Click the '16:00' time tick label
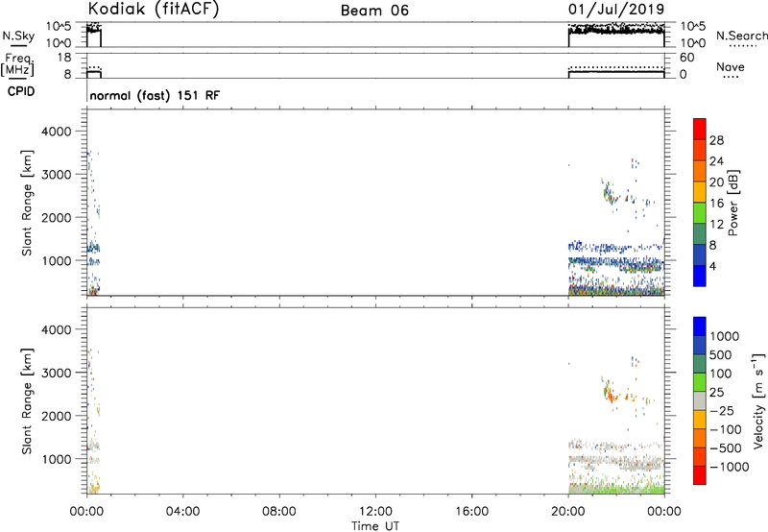The image size is (768, 532). [x=471, y=512]
